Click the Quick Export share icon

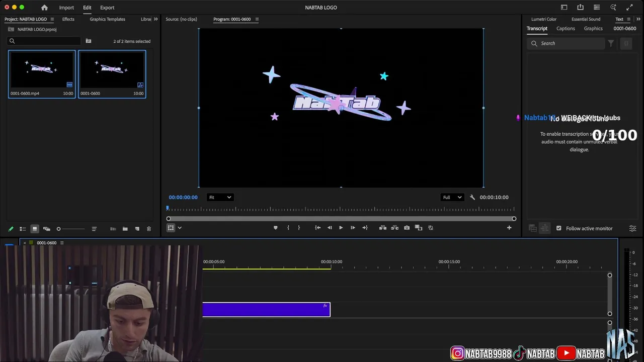pyautogui.click(x=581, y=8)
